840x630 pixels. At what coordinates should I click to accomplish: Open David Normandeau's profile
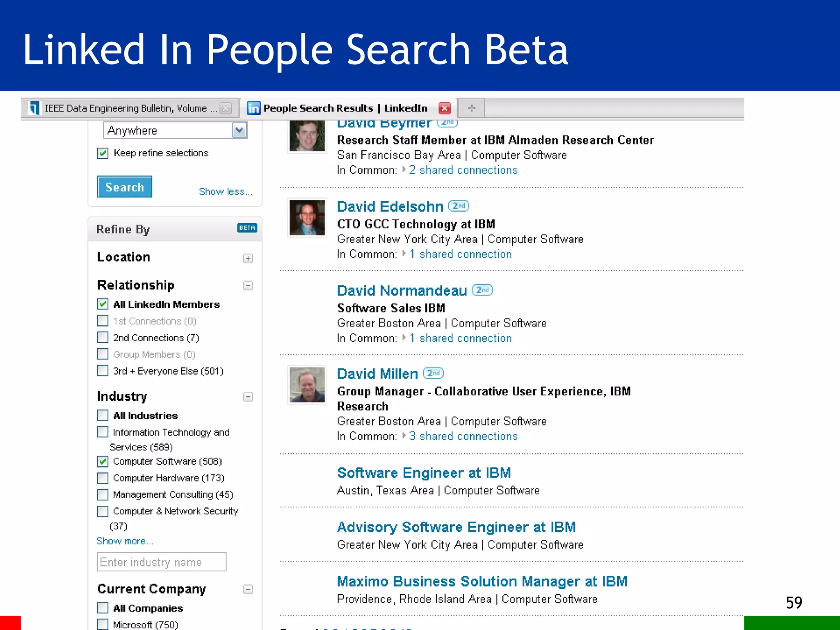click(x=402, y=290)
